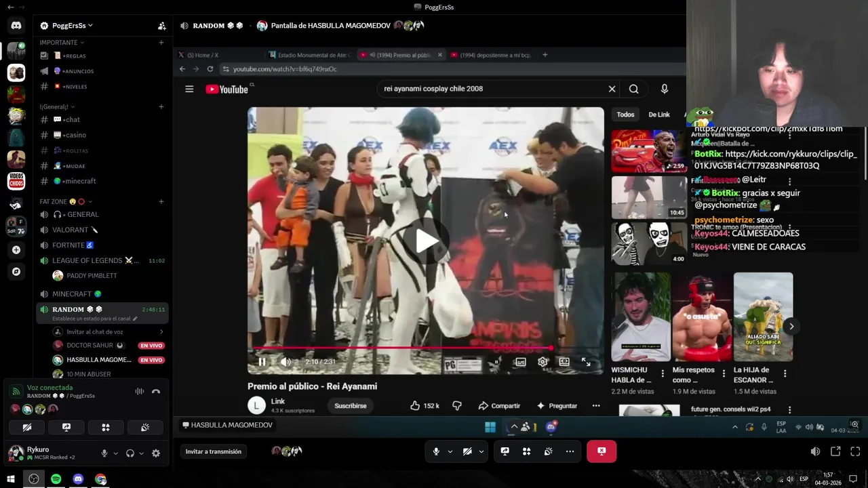Open YouTube hamburger guide menu

tap(189, 89)
